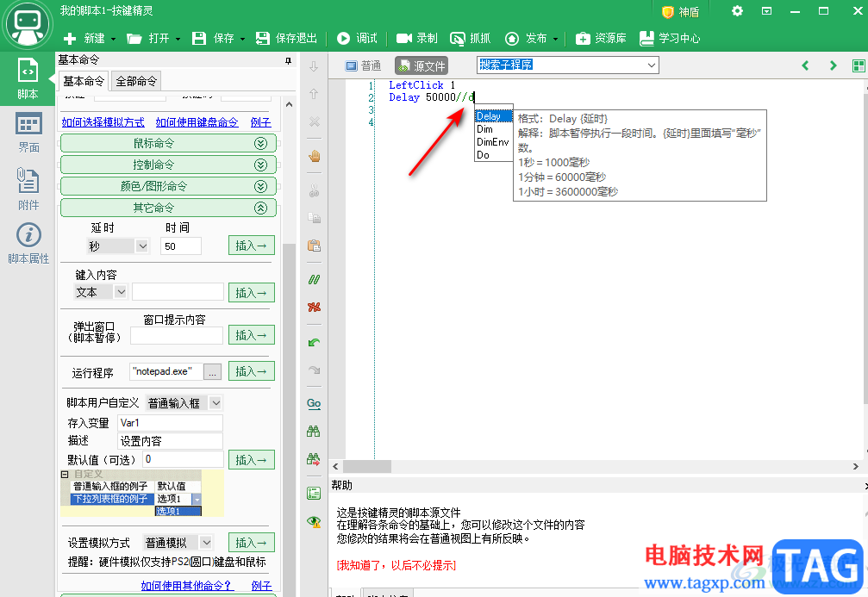Click the 打开 open folder button
868x597 pixels.
coord(148,38)
